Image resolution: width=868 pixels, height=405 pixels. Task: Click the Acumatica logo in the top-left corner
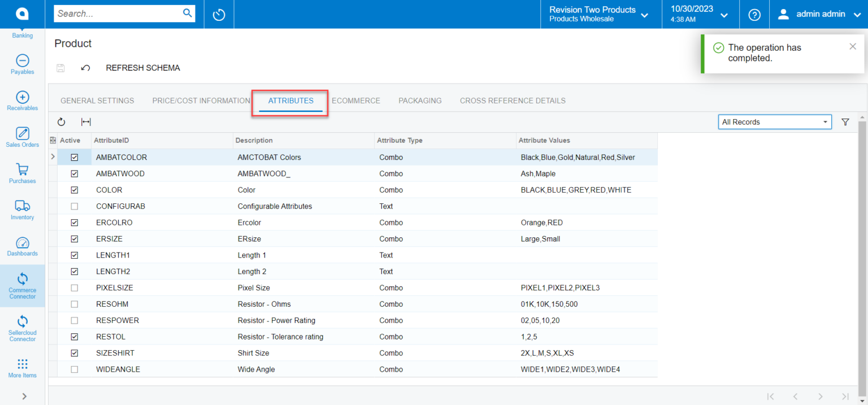click(23, 14)
